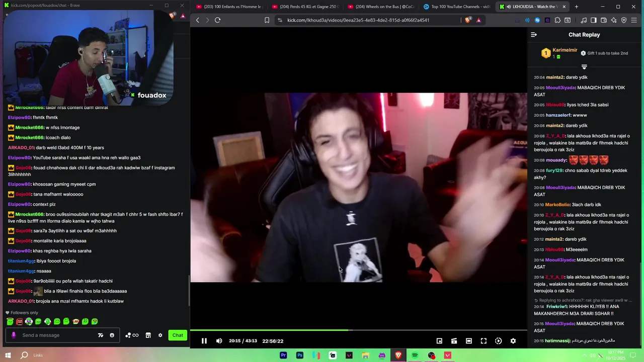
Task: Open Brave Leo AI assistant icon
Action: tap(614, 20)
